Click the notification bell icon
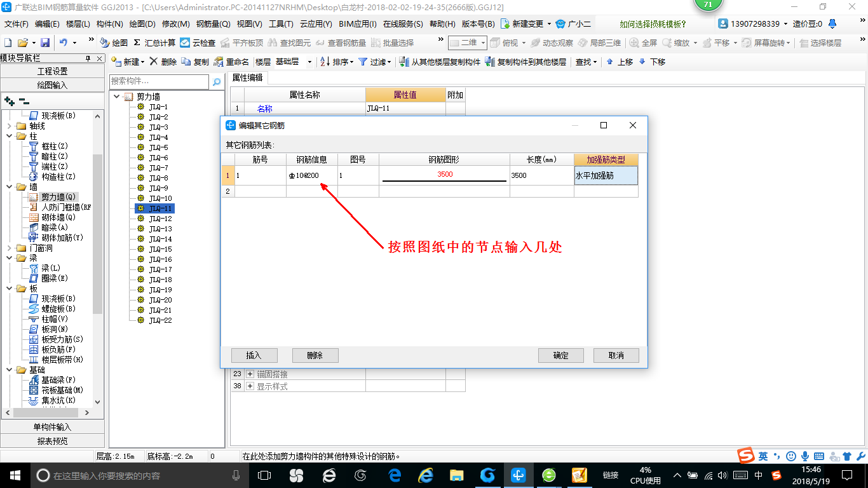Viewport: 868px width, 488px height. click(x=832, y=24)
